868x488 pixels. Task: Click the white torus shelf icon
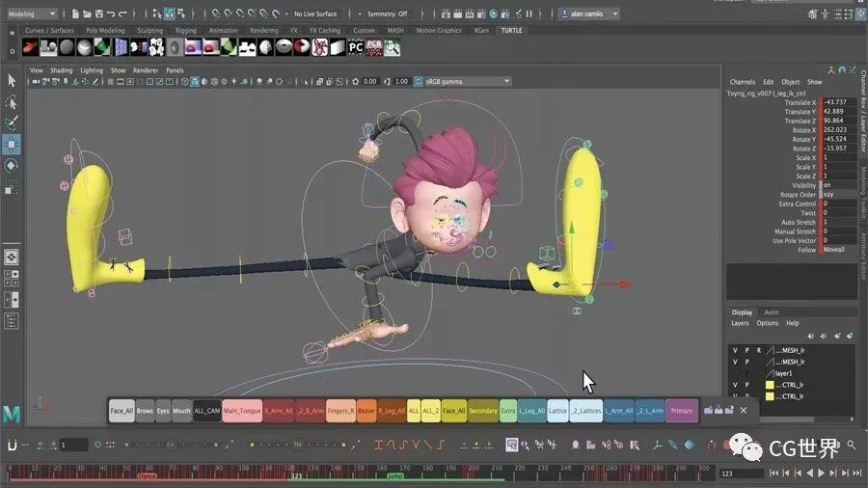(284, 47)
